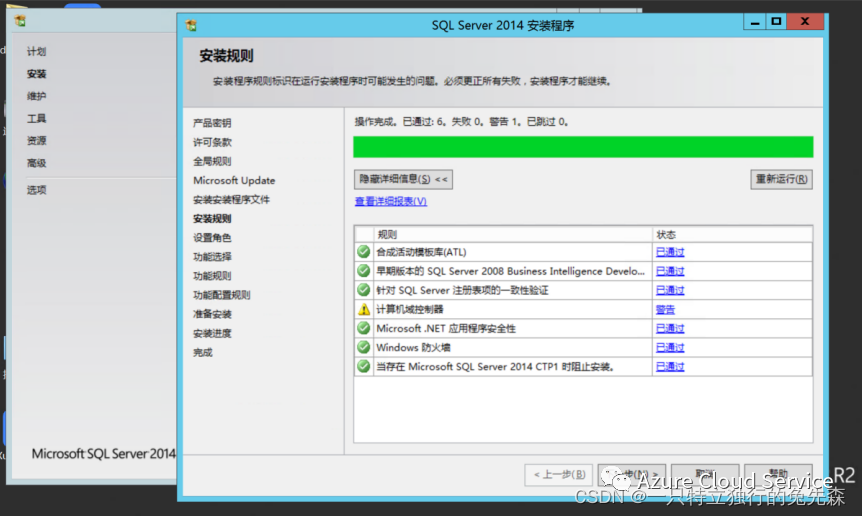Click the 许可条款 step in the setup wizard
862x516 pixels.
212,142
